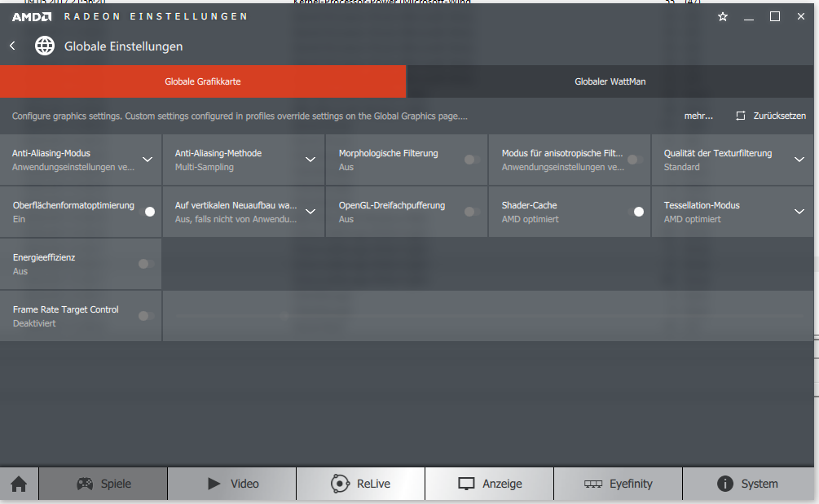Click the Globale Einstellungen heading
This screenshot has height=504, width=819.
click(123, 46)
